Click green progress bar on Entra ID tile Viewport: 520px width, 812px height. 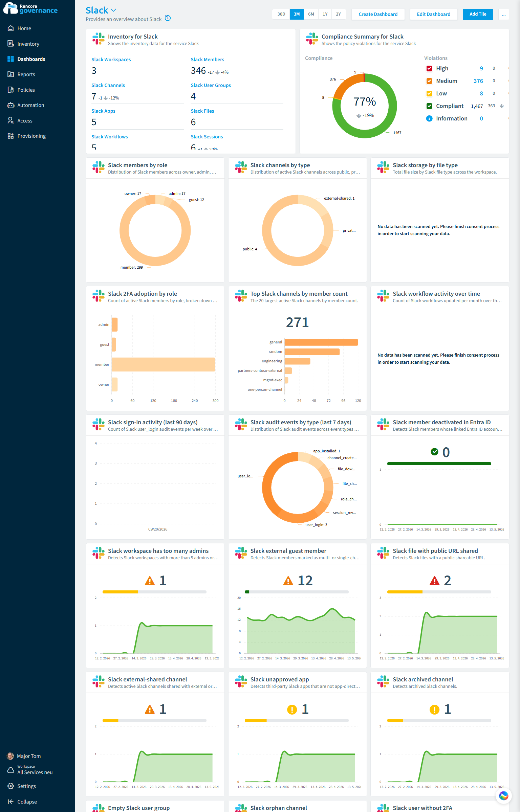pyautogui.click(x=439, y=464)
